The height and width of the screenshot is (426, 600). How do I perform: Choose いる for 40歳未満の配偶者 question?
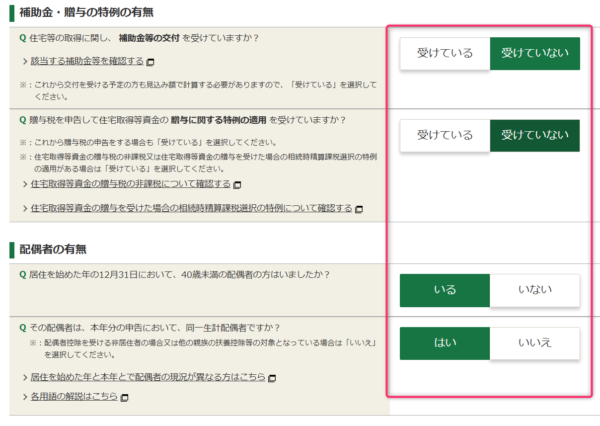(x=445, y=290)
